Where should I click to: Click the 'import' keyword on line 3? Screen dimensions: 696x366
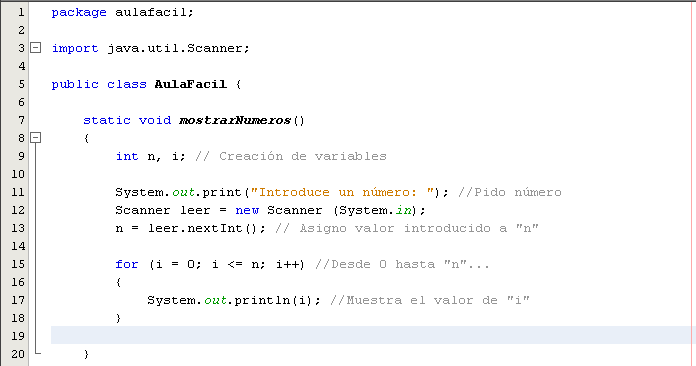click(x=75, y=48)
